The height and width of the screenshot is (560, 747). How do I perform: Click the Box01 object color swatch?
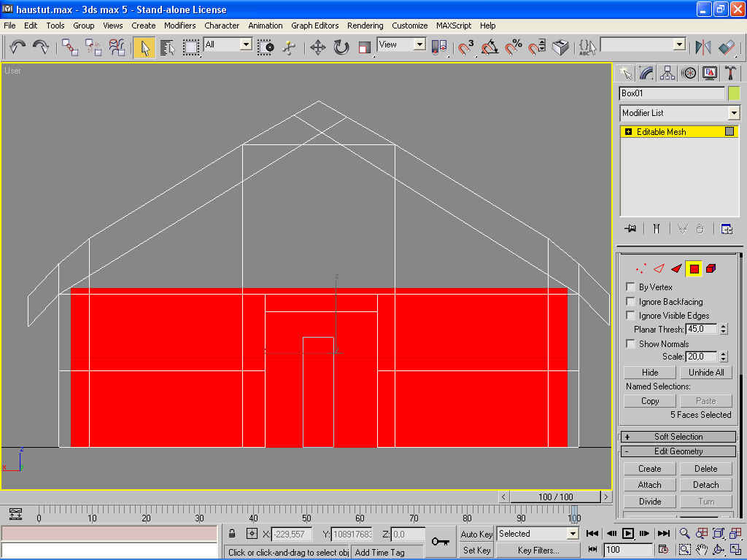pyautogui.click(x=734, y=93)
